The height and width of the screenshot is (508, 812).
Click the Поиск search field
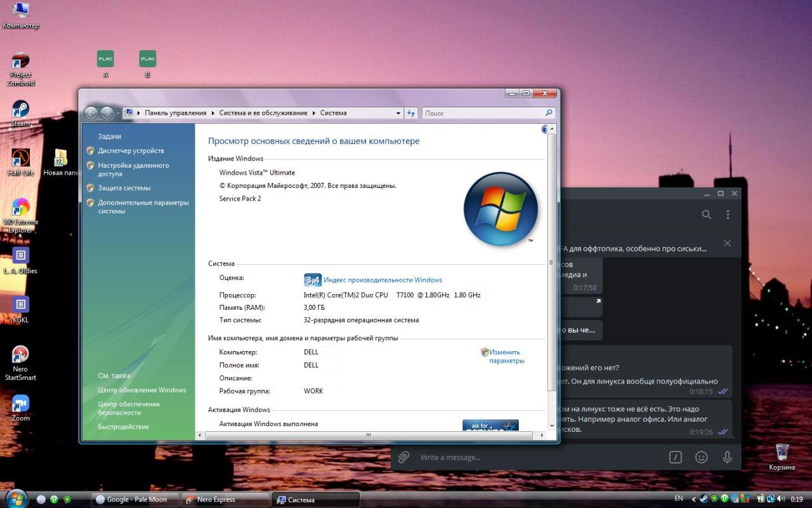pos(488,113)
